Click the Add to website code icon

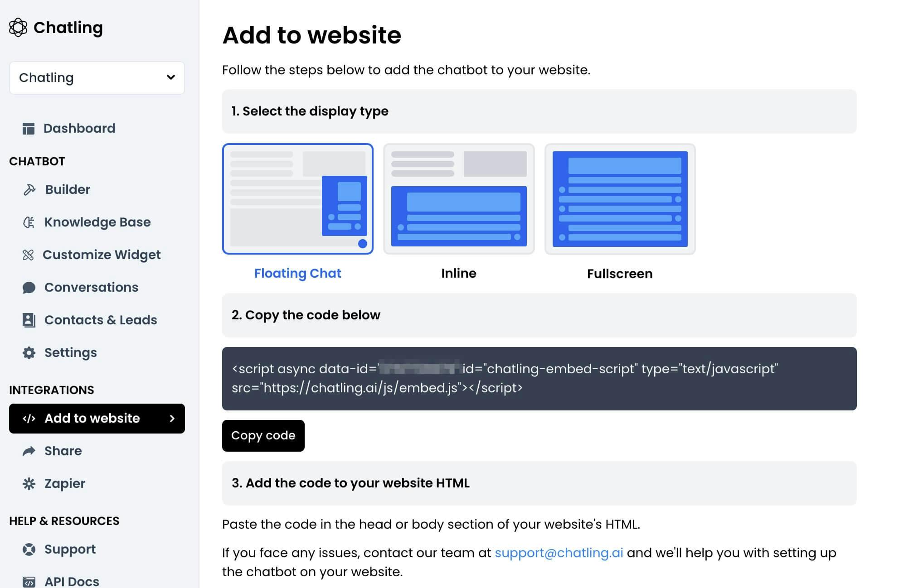[x=29, y=419]
